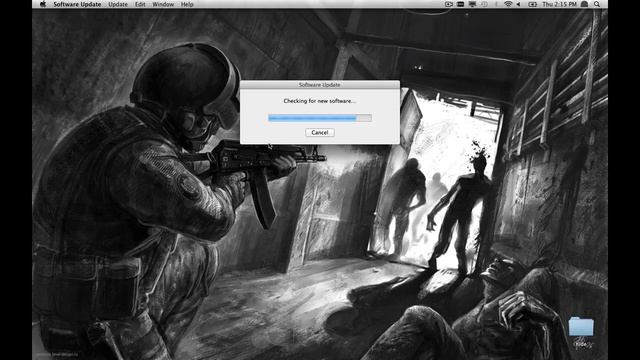Click the 'Checking for new software...' text
The width and height of the screenshot is (640, 360).
[320, 101]
